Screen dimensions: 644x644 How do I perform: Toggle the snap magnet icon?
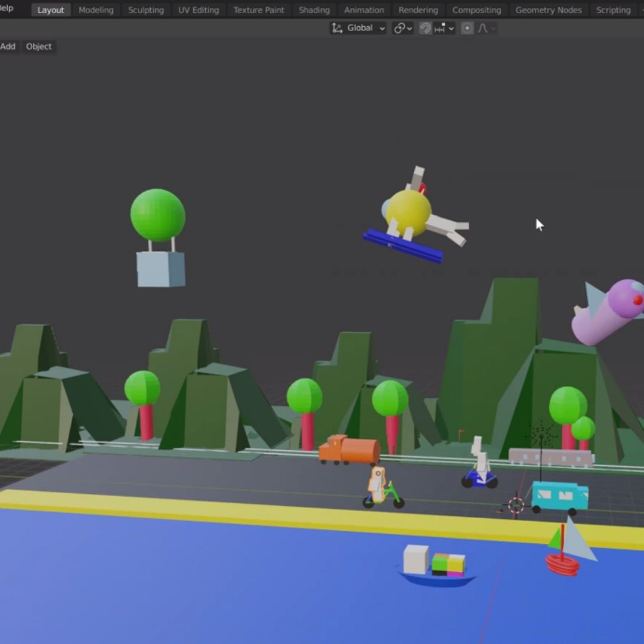point(425,28)
